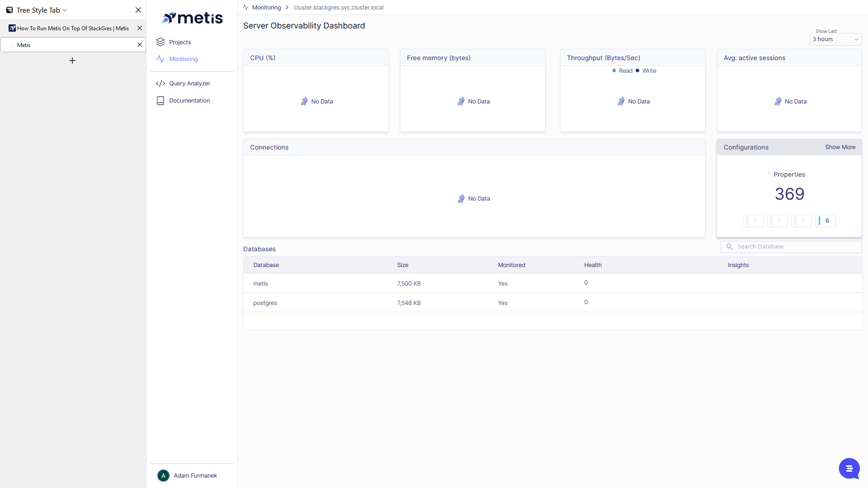
Task: Open the metis database row
Action: click(552, 283)
